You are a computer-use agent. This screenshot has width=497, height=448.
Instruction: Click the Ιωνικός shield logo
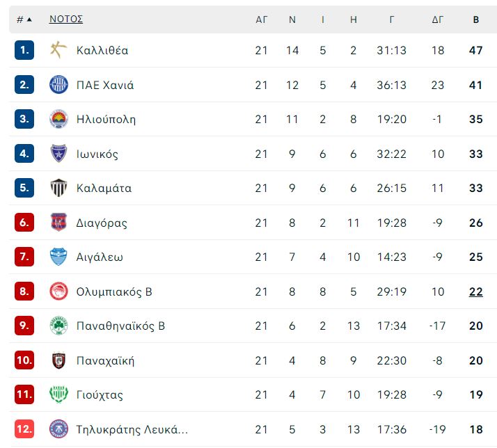click(58, 154)
